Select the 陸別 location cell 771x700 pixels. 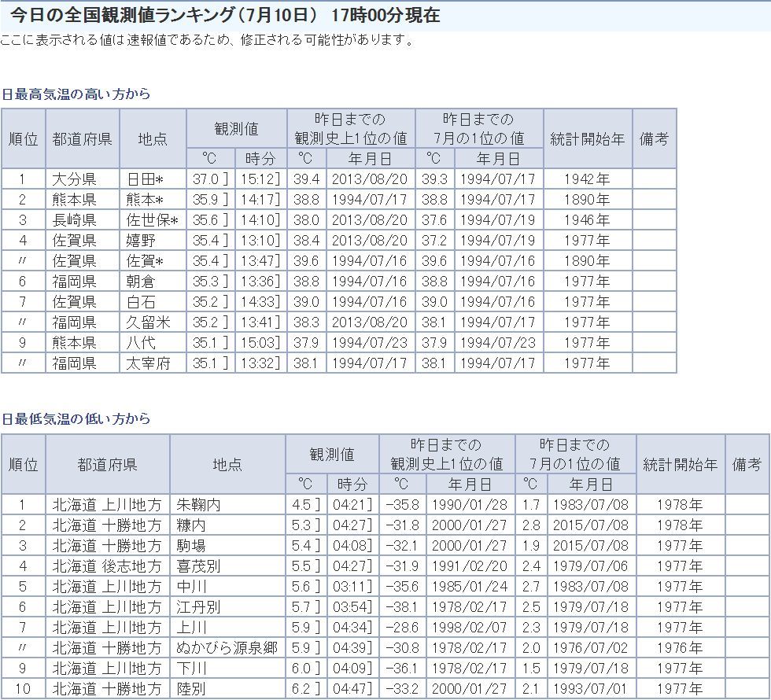(191, 689)
